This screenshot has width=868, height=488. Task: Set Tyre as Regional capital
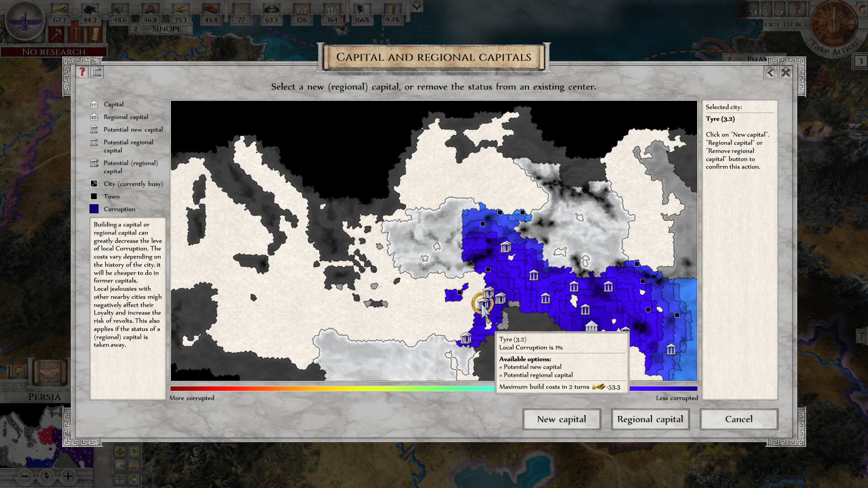click(x=650, y=419)
